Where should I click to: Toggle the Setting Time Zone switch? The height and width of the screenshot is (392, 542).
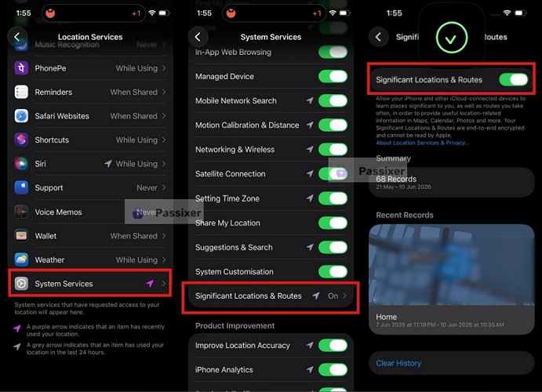coord(333,198)
